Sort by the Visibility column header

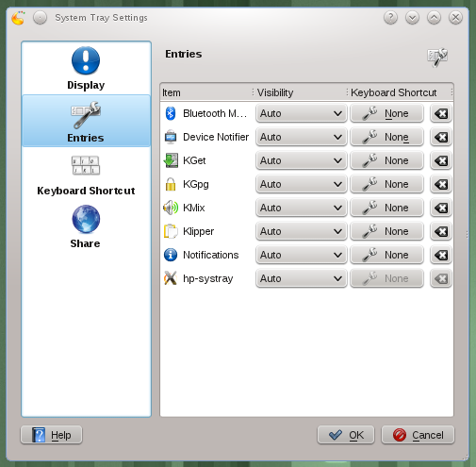[300, 92]
